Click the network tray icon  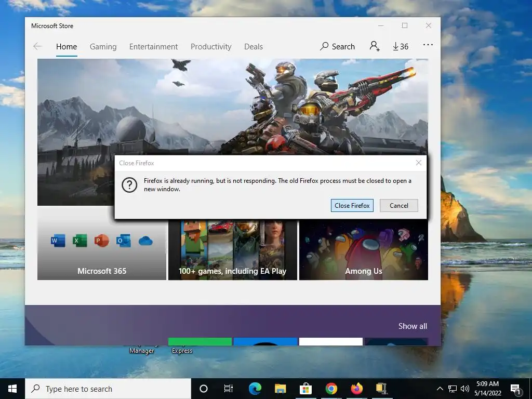pyautogui.click(x=453, y=389)
